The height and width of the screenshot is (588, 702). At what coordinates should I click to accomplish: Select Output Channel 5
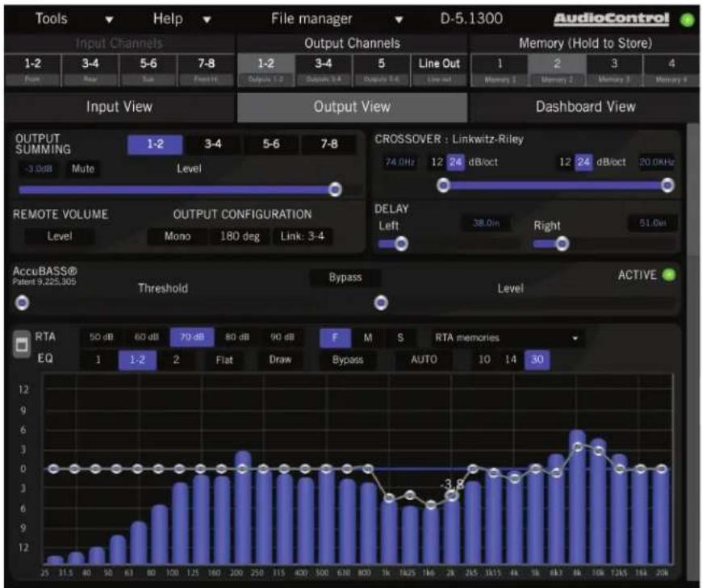381,69
